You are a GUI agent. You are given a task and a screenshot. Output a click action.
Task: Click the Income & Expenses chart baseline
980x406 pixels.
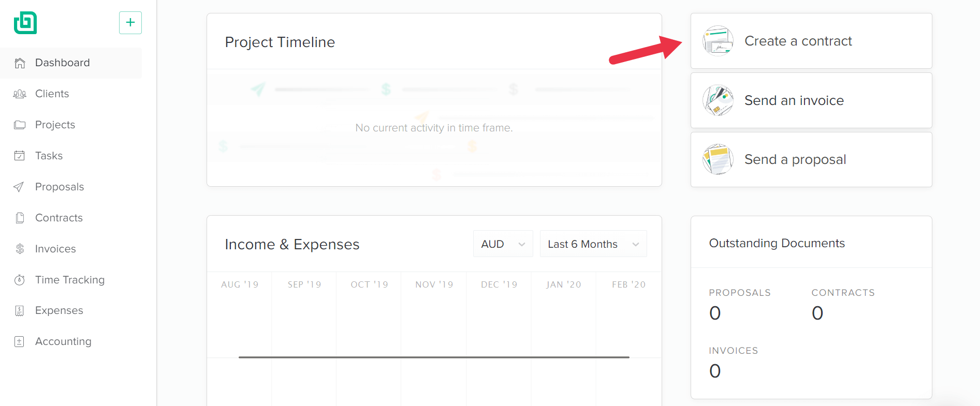434,357
